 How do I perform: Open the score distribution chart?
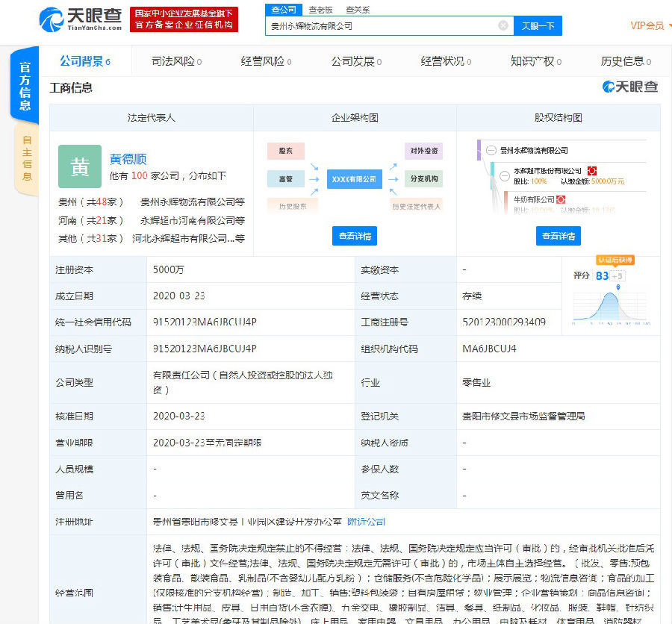(611, 306)
